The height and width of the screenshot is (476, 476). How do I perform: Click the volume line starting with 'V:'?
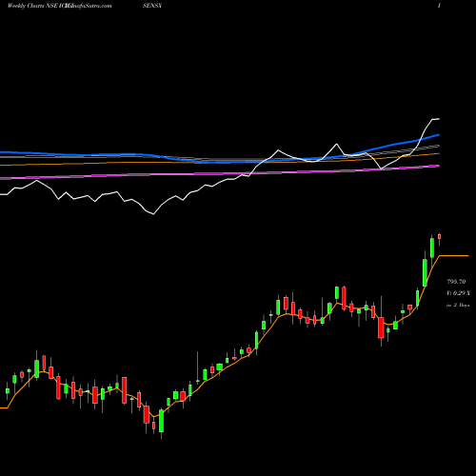(x=458, y=293)
